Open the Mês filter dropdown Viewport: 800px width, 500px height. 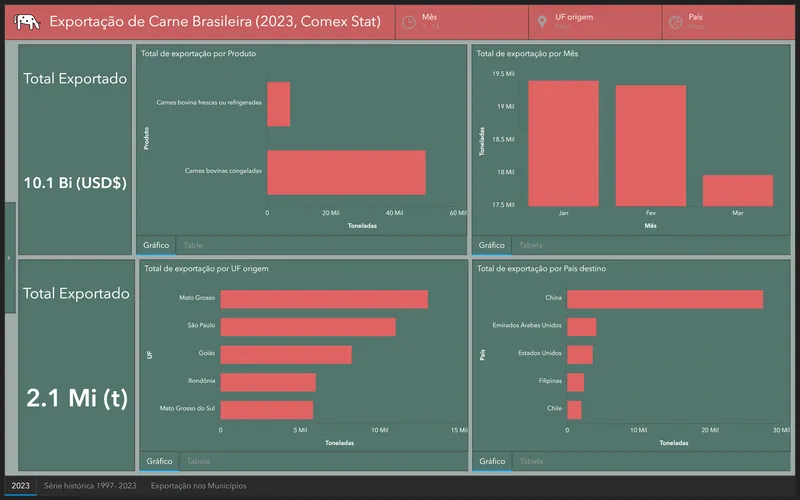click(x=462, y=22)
